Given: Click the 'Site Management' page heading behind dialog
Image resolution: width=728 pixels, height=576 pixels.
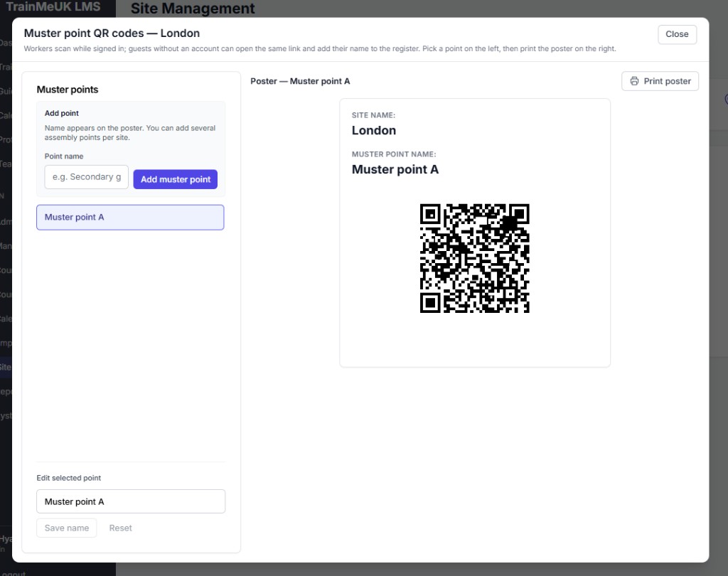Looking at the screenshot, I should point(193,9).
